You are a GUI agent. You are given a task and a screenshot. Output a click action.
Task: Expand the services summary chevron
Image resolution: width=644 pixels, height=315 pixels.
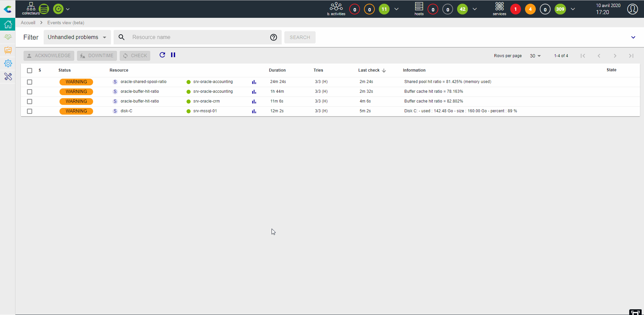point(573,9)
